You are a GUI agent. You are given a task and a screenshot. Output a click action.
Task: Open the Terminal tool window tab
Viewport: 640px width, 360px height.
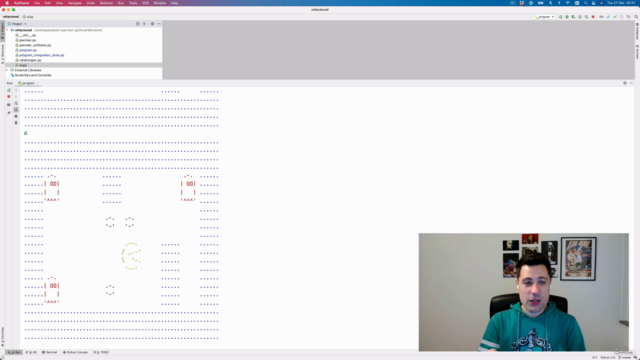click(49, 352)
